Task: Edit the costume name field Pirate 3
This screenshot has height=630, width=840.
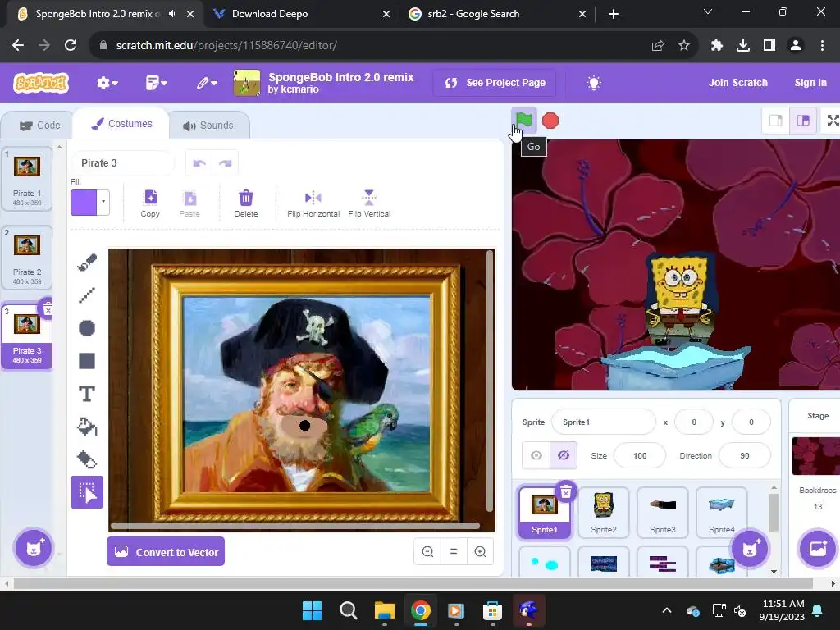Action: pyautogui.click(x=123, y=163)
